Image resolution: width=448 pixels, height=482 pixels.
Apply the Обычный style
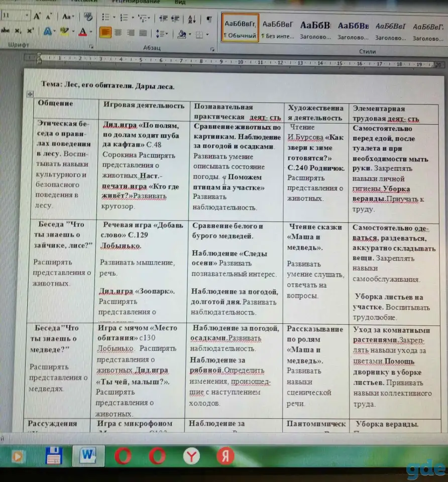tap(240, 28)
